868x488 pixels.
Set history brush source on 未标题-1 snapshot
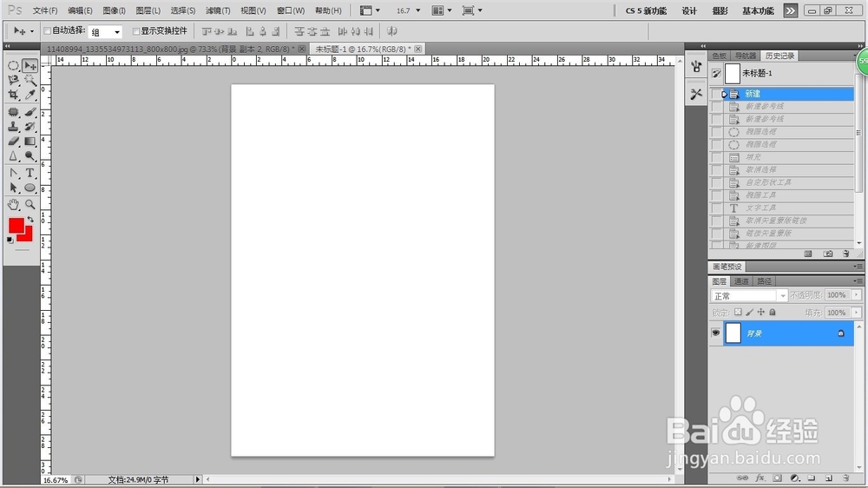(x=716, y=73)
